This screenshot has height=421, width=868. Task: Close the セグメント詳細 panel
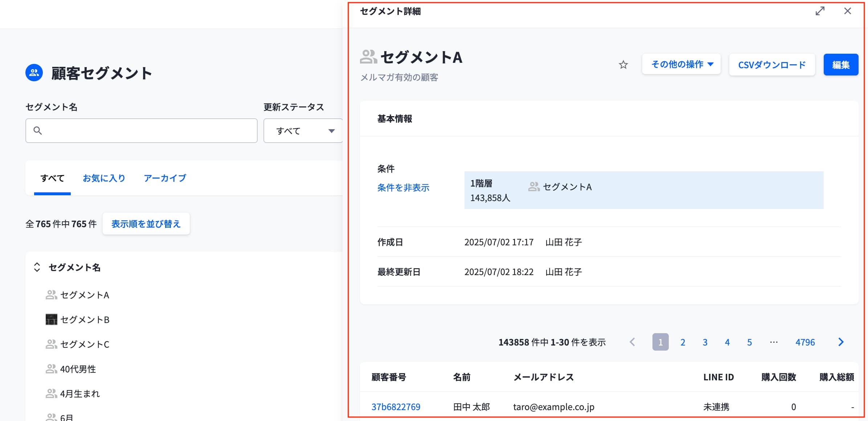coord(847,11)
